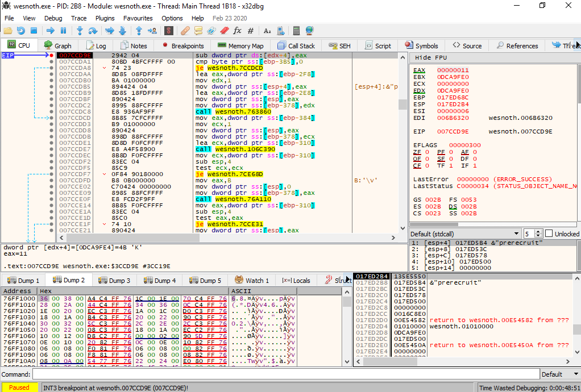Toggle the ZF flag value
Screen dimensions: 581x392
428,152
